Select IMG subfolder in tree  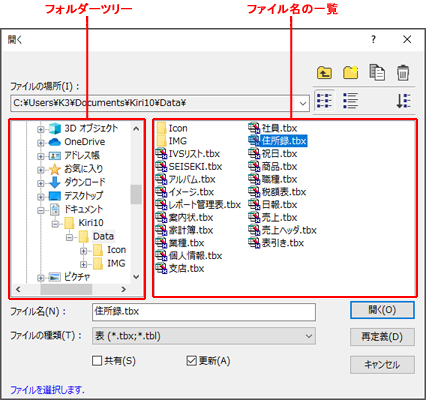(x=116, y=263)
